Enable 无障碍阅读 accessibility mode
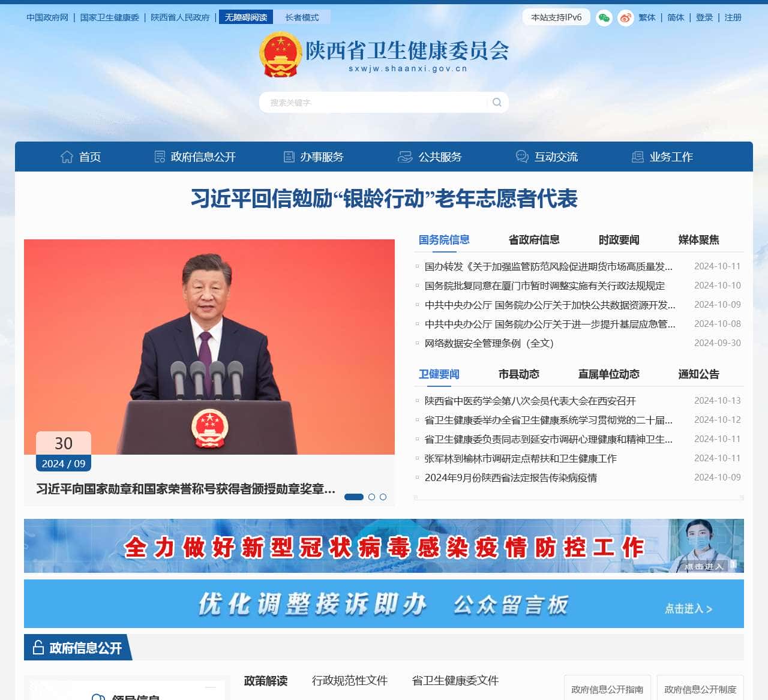The width and height of the screenshot is (768, 700). [x=246, y=17]
